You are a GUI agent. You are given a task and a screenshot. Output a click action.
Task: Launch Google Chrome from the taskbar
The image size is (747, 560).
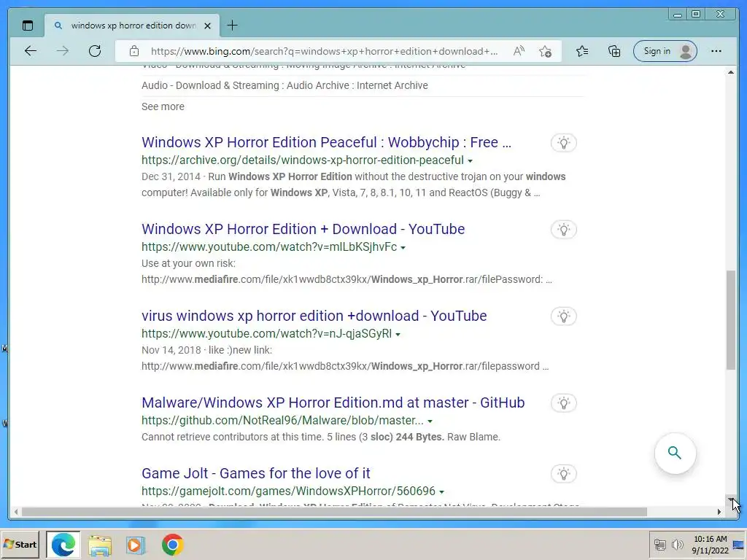coord(172,545)
